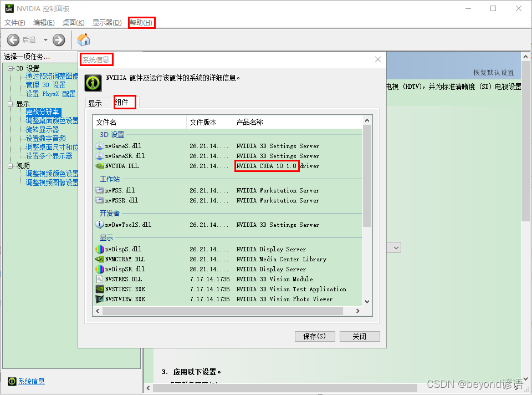Select 调整视频图像设置 tree item
Screen dimensions: 532x395
click(x=52, y=183)
